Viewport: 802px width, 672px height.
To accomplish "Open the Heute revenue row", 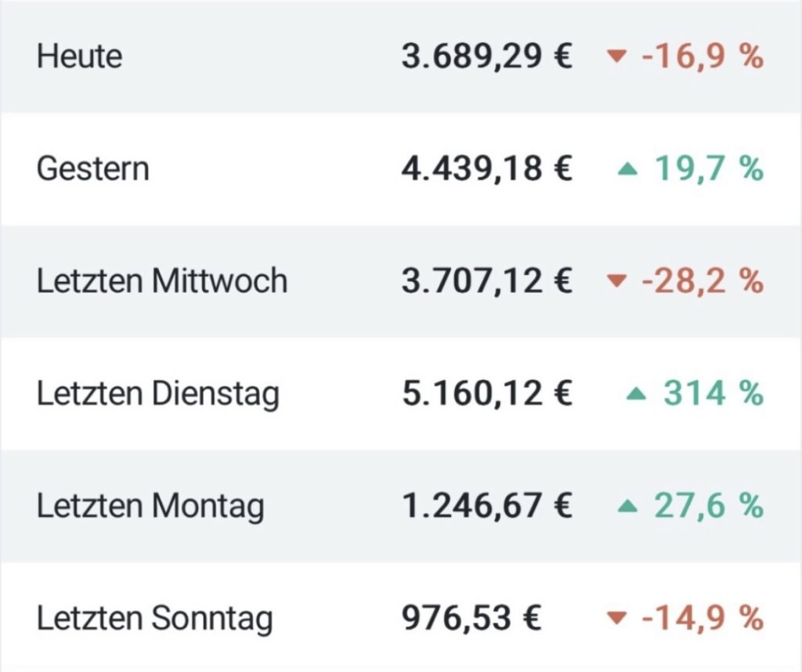I will 401,56.
